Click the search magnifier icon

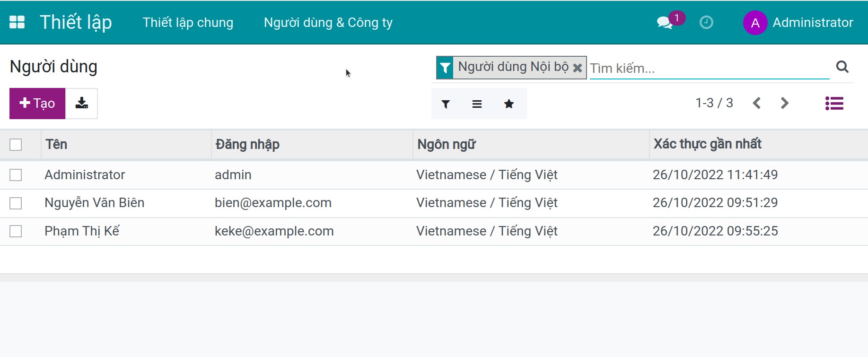[842, 67]
